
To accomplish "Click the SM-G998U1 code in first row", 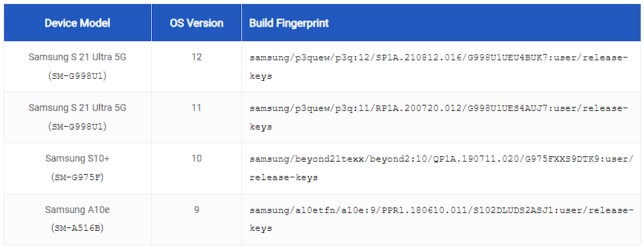I will (78, 75).
